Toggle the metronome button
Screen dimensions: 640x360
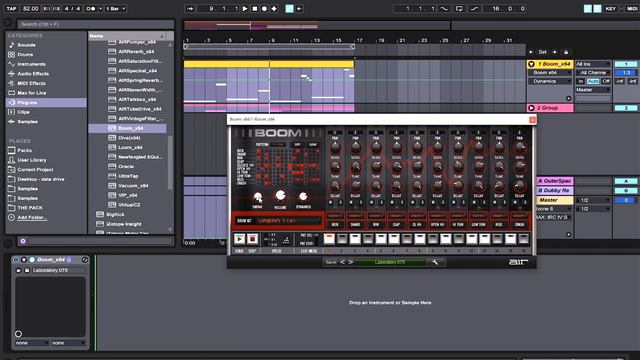point(91,8)
